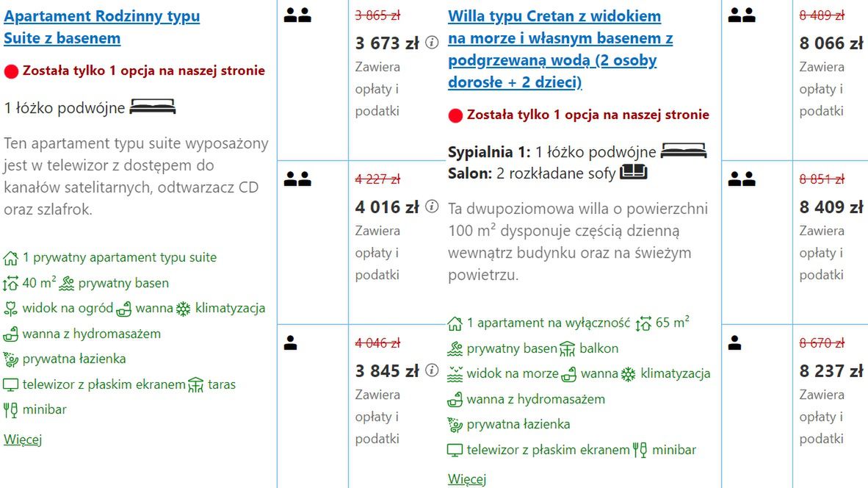Click flower icon by widok na ogród
This screenshot has width=868, height=488.
pos(10,309)
